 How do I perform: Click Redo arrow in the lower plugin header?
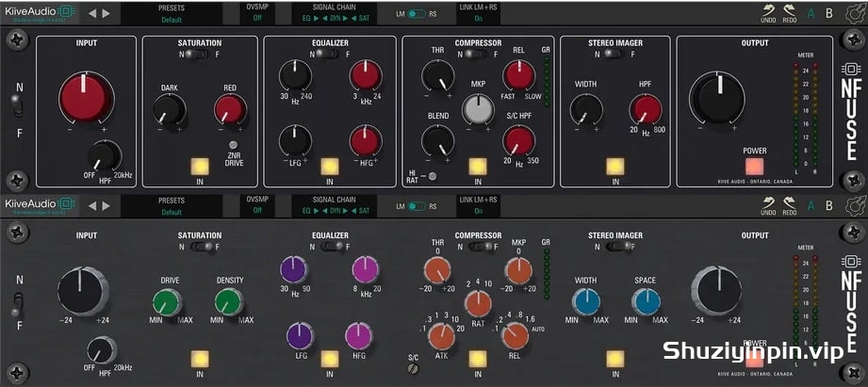[790, 202]
